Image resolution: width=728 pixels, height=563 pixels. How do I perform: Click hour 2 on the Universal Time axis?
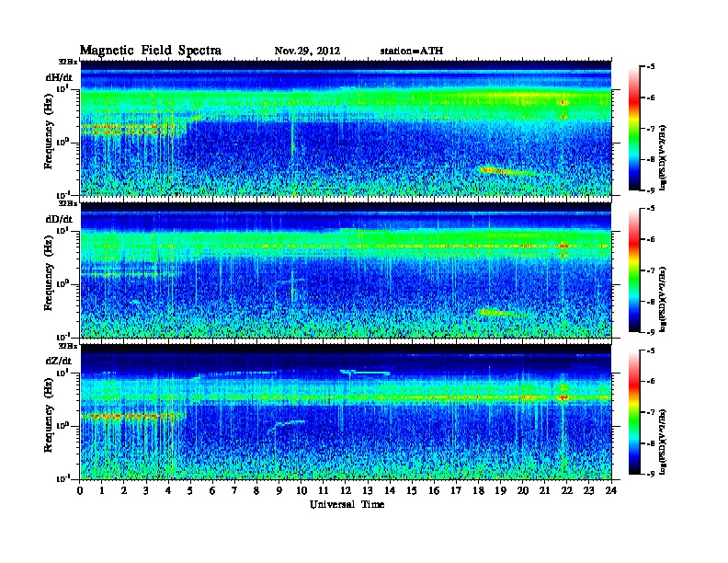124,491
